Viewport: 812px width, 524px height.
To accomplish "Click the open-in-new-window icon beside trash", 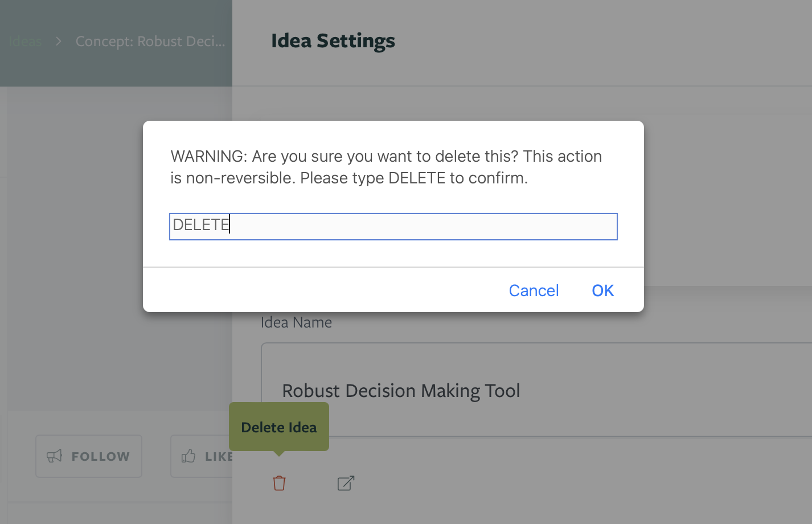I will coord(346,483).
